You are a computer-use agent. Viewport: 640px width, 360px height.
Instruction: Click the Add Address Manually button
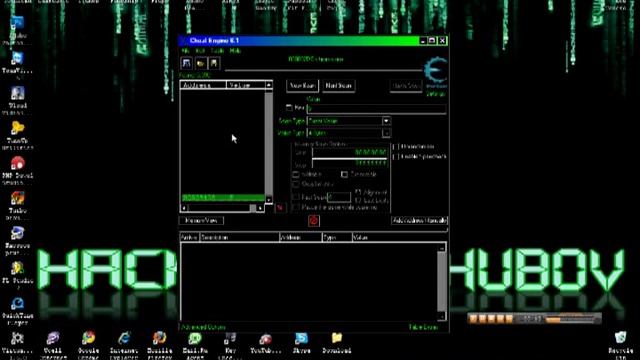(419, 220)
